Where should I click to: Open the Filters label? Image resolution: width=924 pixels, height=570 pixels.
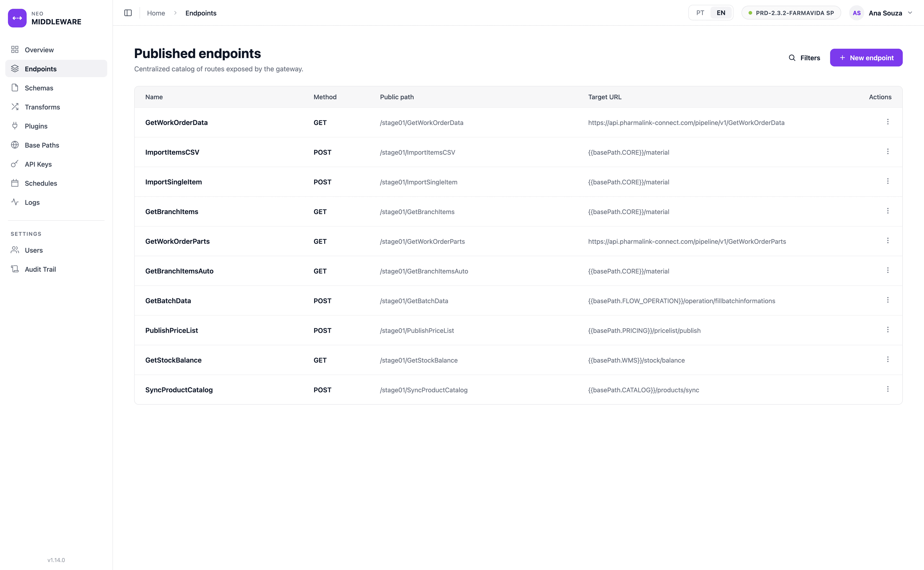point(810,58)
